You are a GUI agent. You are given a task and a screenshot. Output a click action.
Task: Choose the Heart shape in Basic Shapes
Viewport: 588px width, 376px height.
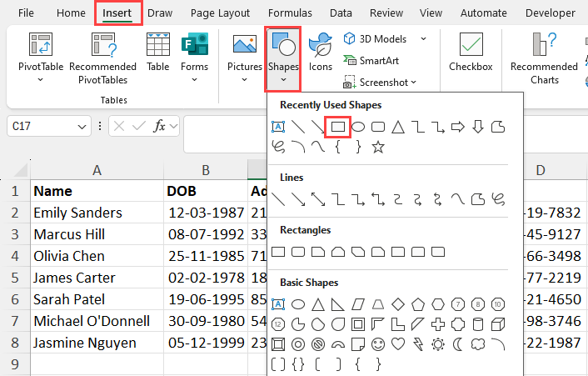point(398,343)
